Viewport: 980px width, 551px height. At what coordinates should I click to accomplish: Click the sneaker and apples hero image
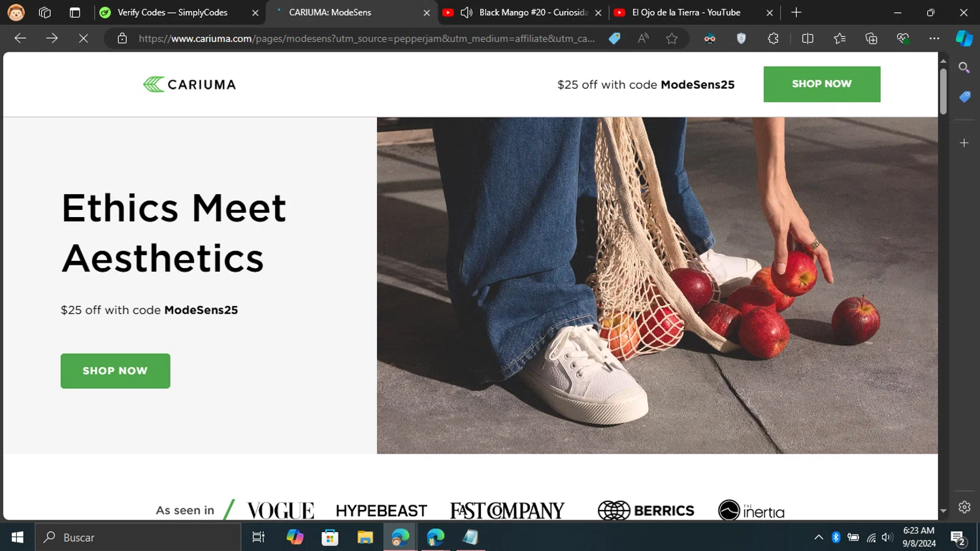[x=657, y=286]
